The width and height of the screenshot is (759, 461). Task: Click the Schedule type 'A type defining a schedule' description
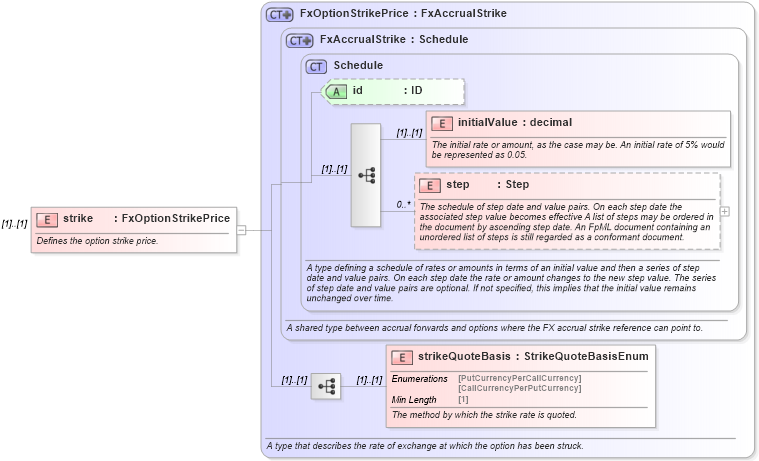pyautogui.click(x=511, y=283)
